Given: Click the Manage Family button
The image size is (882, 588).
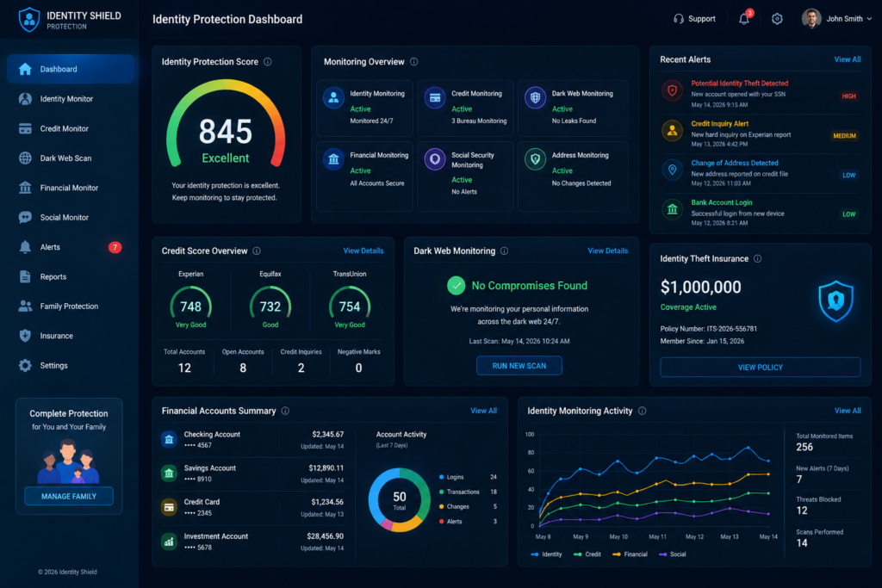Looking at the screenshot, I should pyautogui.click(x=69, y=497).
